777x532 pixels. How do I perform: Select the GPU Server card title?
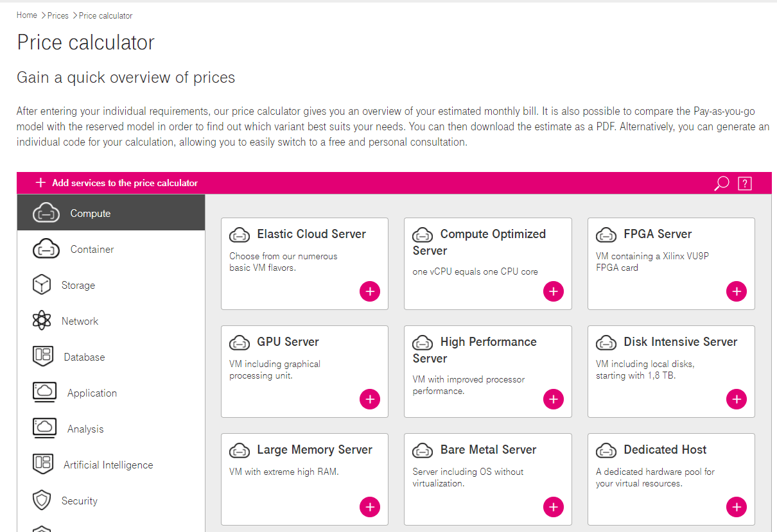click(288, 342)
